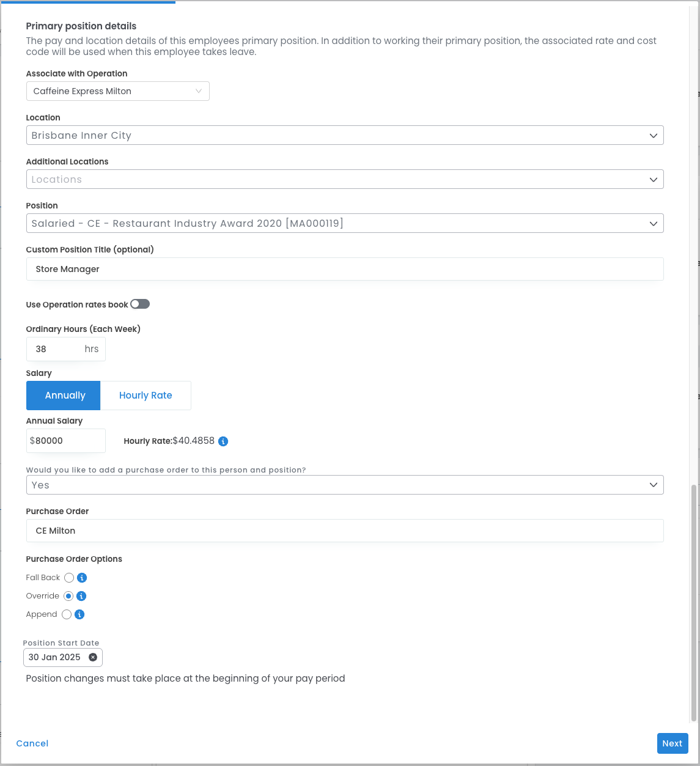Toggle Use Operation rates book switch
Image resolution: width=700 pixels, height=766 pixels.
click(140, 304)
